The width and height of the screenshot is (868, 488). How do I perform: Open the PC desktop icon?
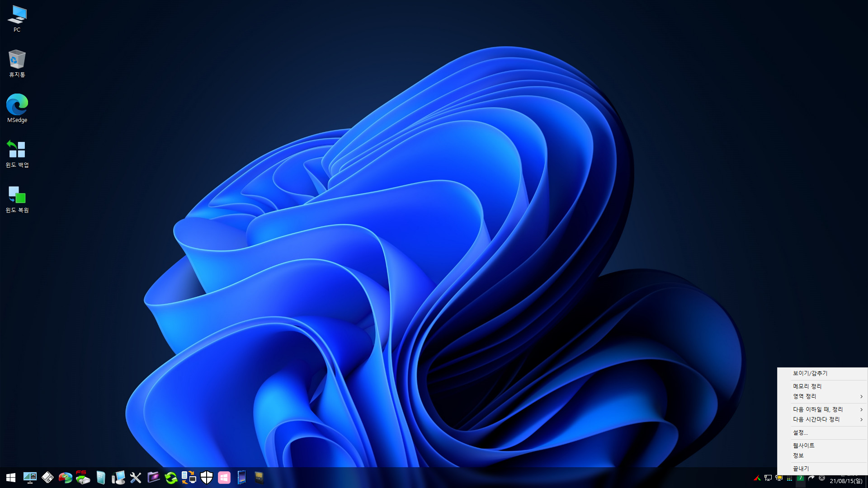(x=17, y=19)
